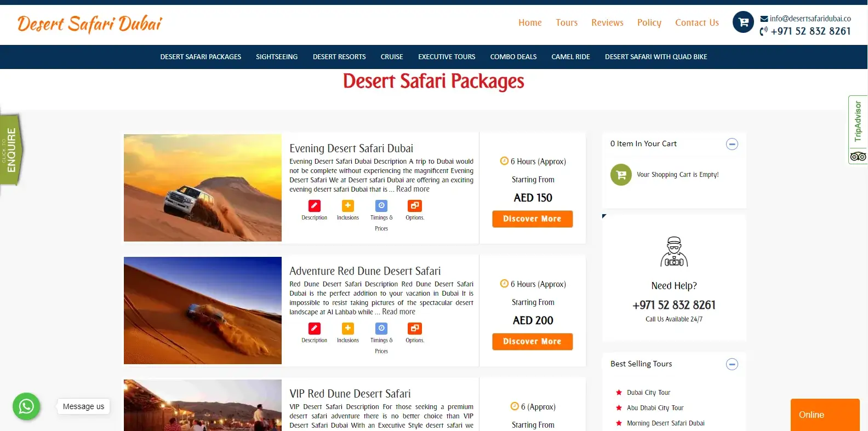The height and width of the screenshot is (431, 868).
Task: Open Timings & Prices icon for Adventure Red Dune
Action: click(x=381, y=329)
